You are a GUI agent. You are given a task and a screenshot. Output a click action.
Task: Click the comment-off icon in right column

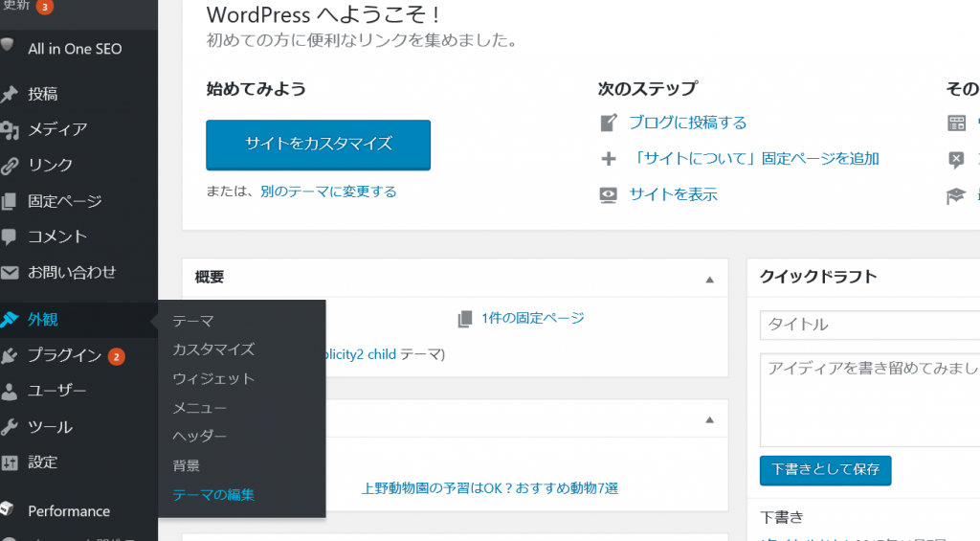[956, 160]
